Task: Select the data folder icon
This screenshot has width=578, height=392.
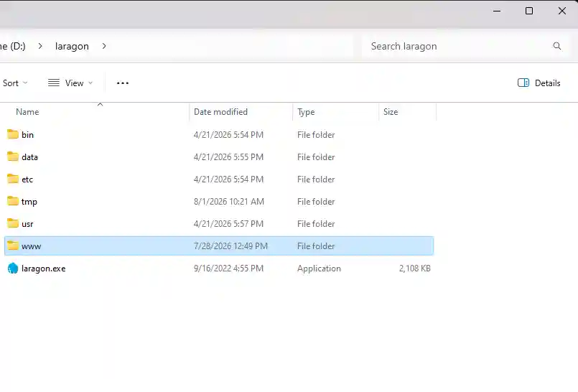Action: pyautogui.click(x=12, y=157)
